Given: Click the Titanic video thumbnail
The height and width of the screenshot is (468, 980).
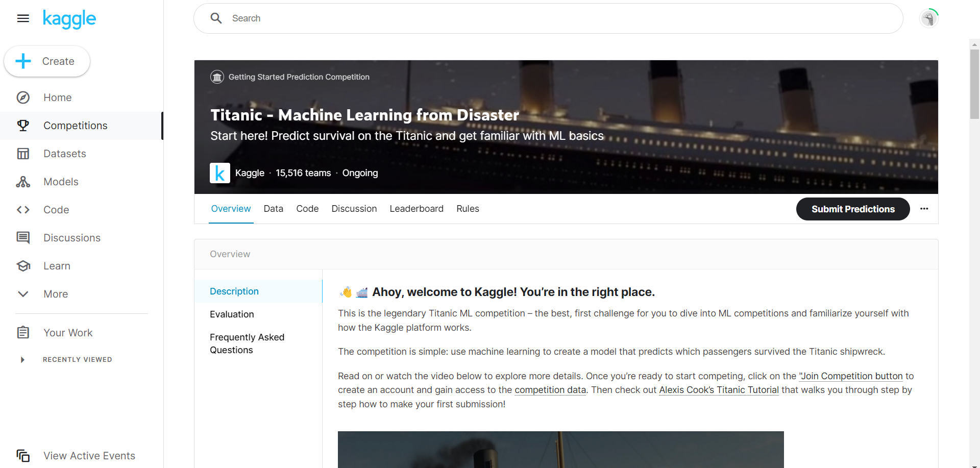Looking at the screenshot, I should coord(560,450).
